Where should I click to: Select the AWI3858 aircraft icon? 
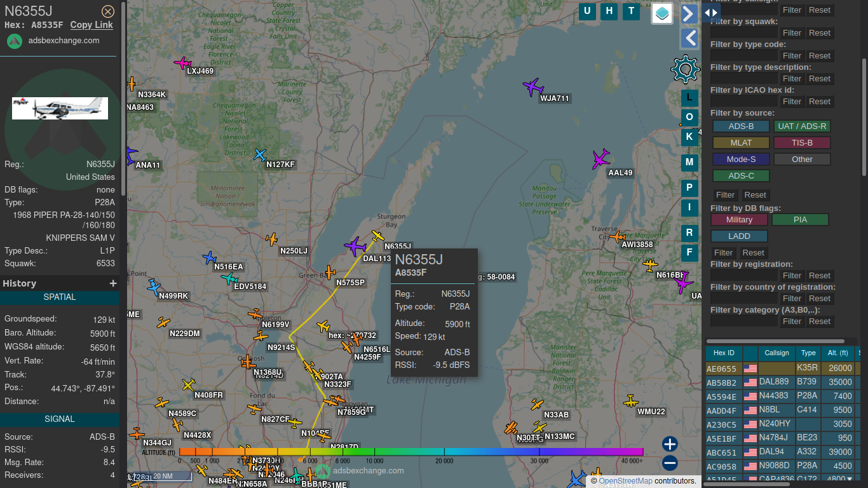[617, 237]
